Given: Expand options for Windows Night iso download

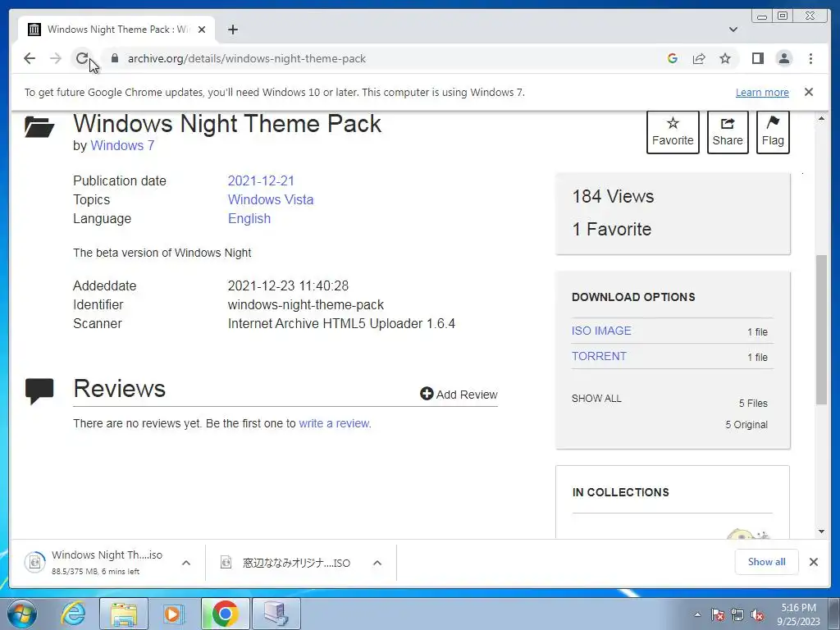Looking at the screenshot, I should pos(186,563).
